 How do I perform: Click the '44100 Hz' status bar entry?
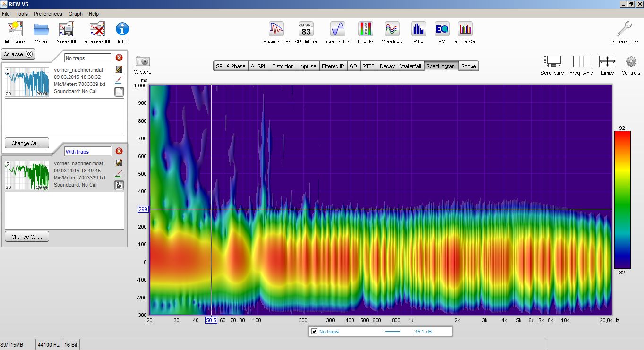(48, 345)
